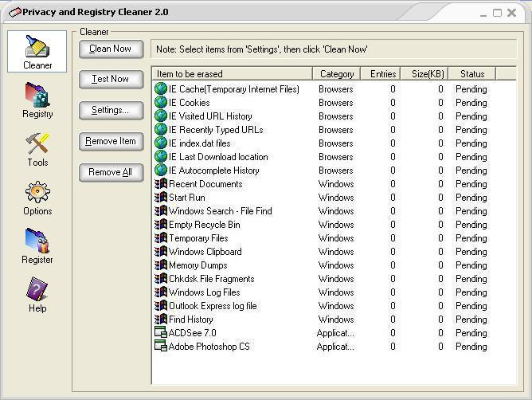Click Windows flag icon beside Temporary Files
This screenshot has width=532, height=400.
[x=161, y=238]
